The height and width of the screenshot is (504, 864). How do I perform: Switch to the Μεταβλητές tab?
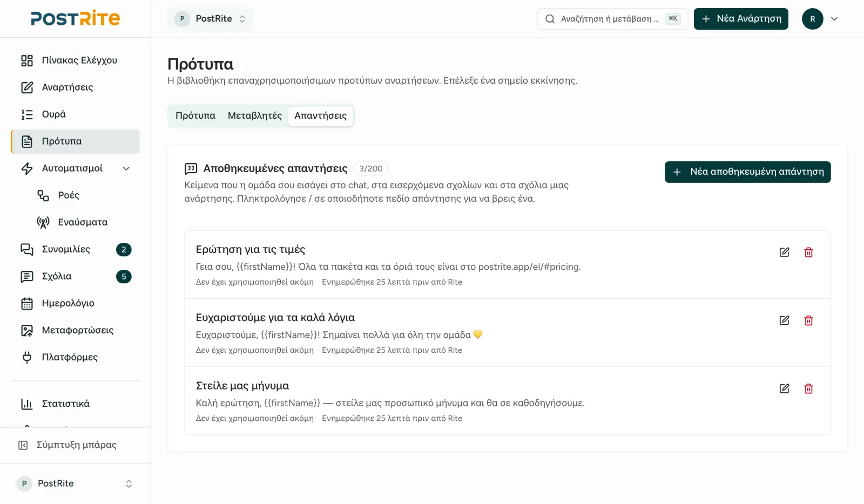255,116
